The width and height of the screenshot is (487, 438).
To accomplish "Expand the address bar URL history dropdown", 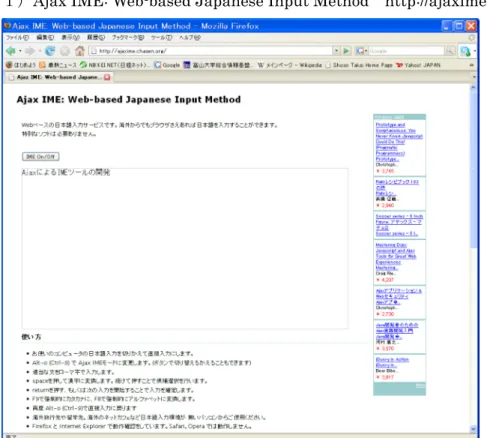I will (337, 51).
